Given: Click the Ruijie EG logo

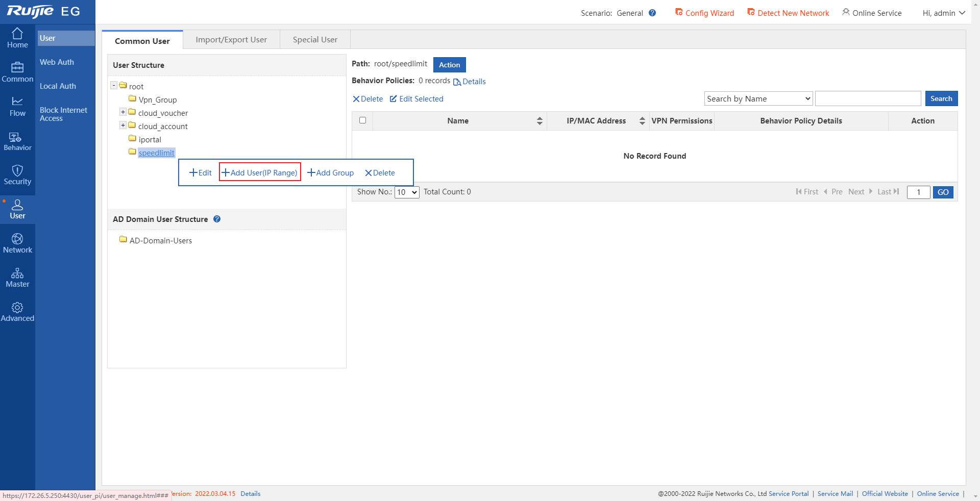Looking at the screenshot, I should 43,11.
